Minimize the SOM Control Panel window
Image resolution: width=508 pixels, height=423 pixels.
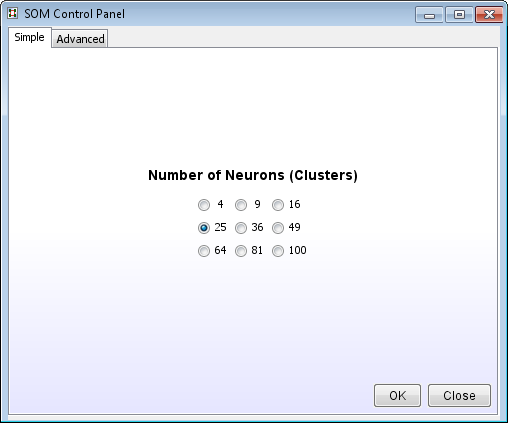(429, 15)
